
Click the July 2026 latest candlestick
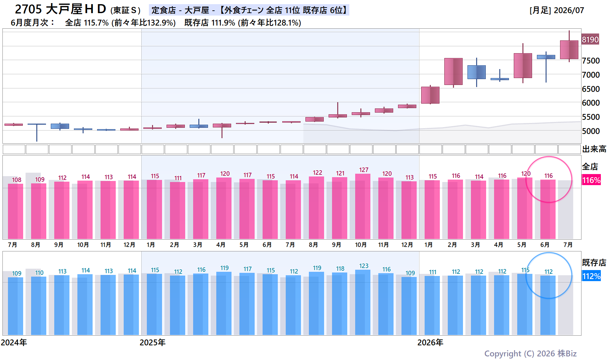(x=569, y=50)
